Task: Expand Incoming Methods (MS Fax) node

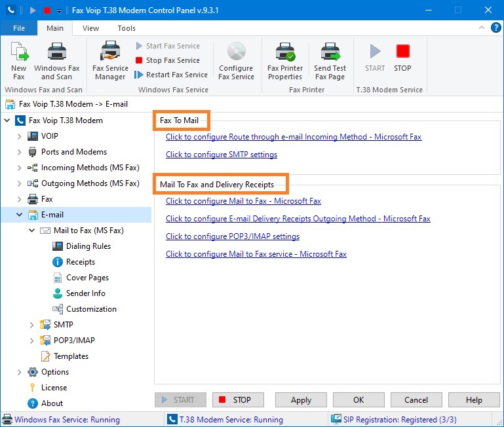Action: click(x=19, y=168)
